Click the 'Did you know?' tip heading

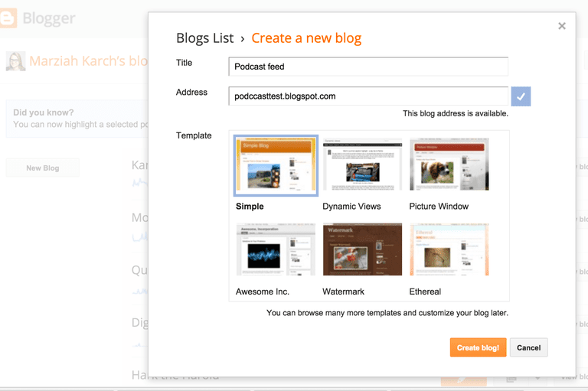(x=44, y=112)
